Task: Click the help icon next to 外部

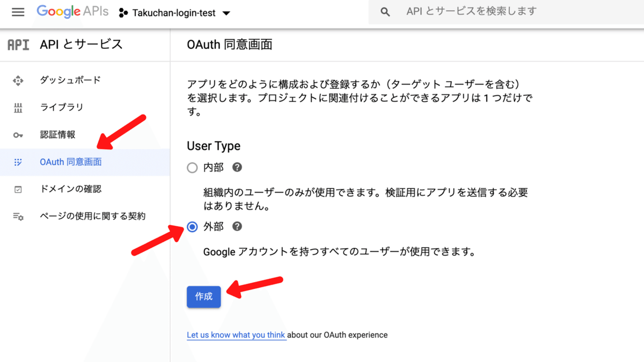Action: click(237, 227)
